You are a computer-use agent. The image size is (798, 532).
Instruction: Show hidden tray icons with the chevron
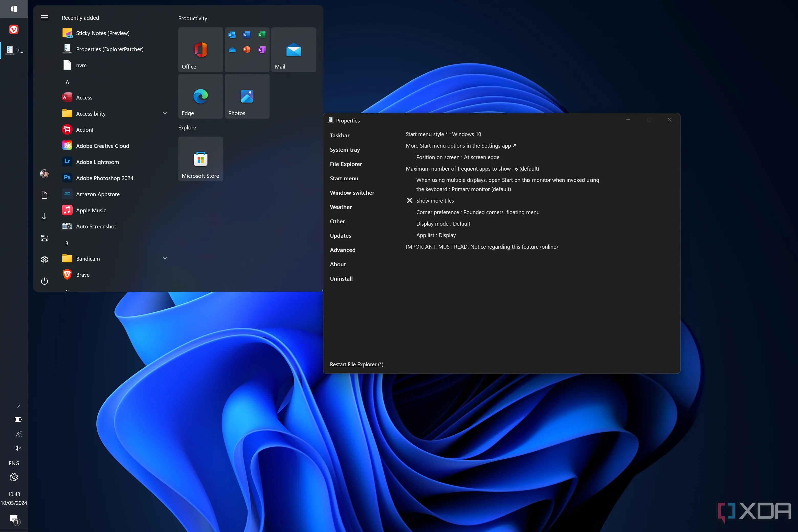tap(18, 405)
